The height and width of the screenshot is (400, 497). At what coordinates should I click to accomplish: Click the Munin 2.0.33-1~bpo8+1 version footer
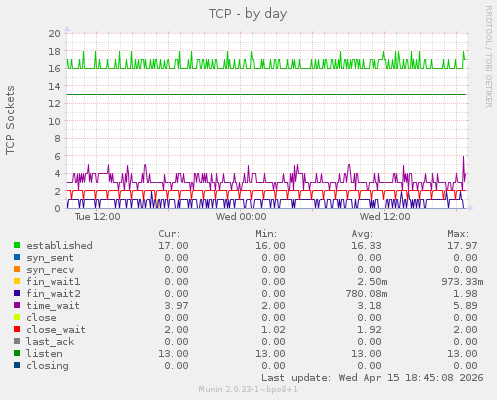248,389
